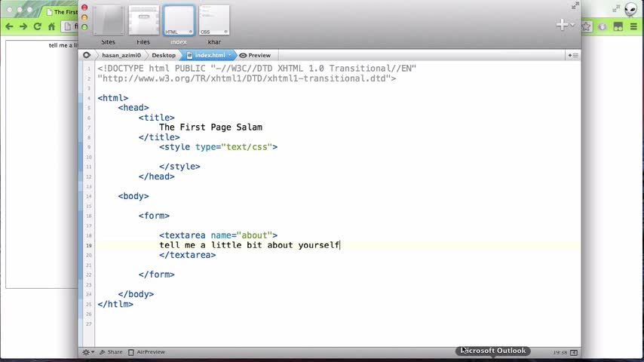Click the 'tell me a little bit' line
Viewport: 644px width, 362px height.
pyautogui.click(x=250, y=245)
